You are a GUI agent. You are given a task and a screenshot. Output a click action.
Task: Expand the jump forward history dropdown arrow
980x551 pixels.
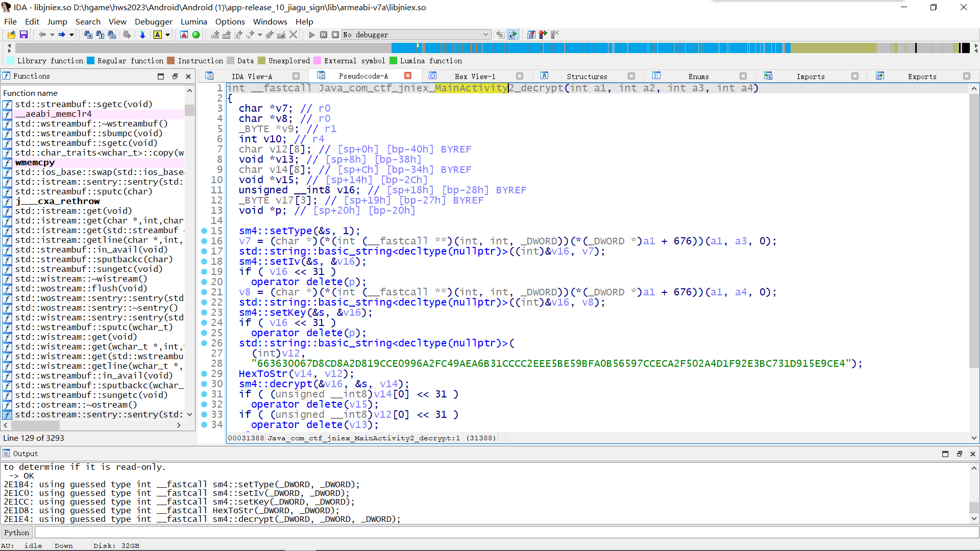[71, 35]
